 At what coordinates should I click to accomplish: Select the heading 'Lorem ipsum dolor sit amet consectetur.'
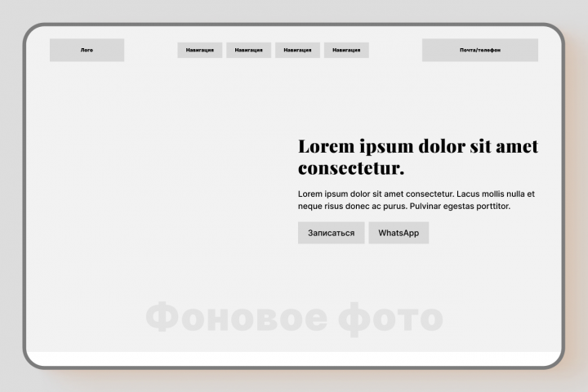coord(418,157)
